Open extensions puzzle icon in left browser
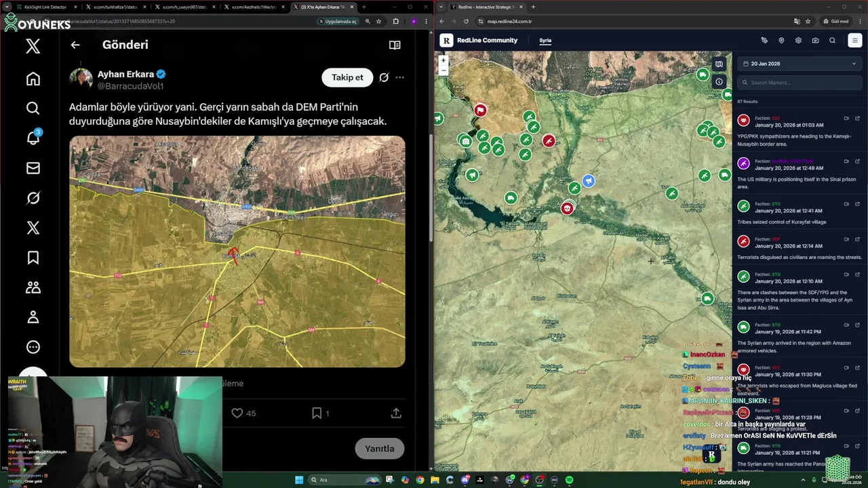 point(396,21)
